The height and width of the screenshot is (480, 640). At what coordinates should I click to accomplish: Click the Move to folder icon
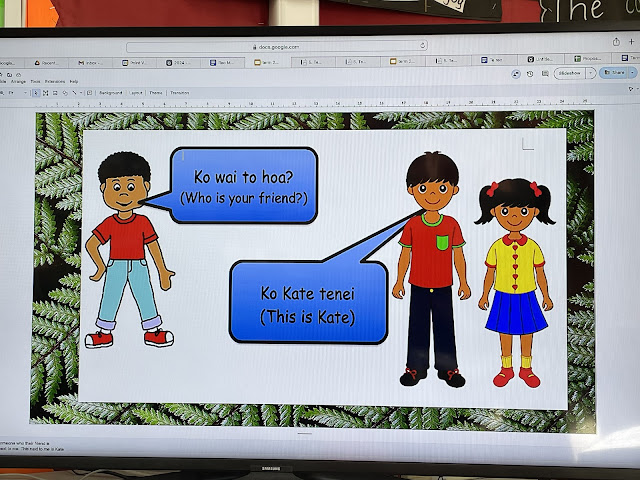(9, 75)
